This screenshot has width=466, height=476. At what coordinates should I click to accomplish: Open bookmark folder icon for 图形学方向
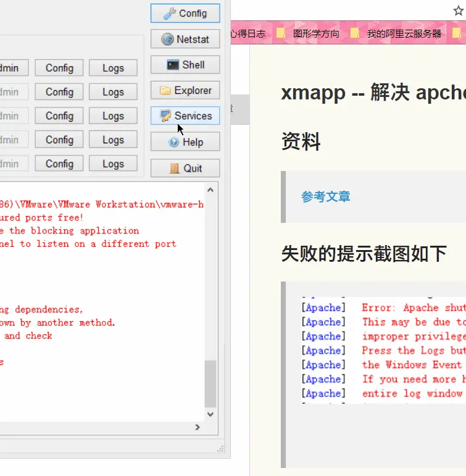click(280, 33)
